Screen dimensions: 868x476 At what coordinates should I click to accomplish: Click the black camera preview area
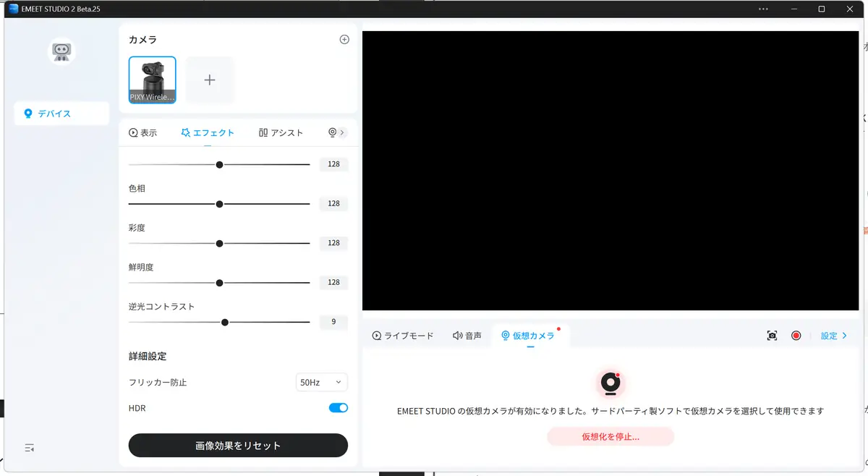(610, 171)
